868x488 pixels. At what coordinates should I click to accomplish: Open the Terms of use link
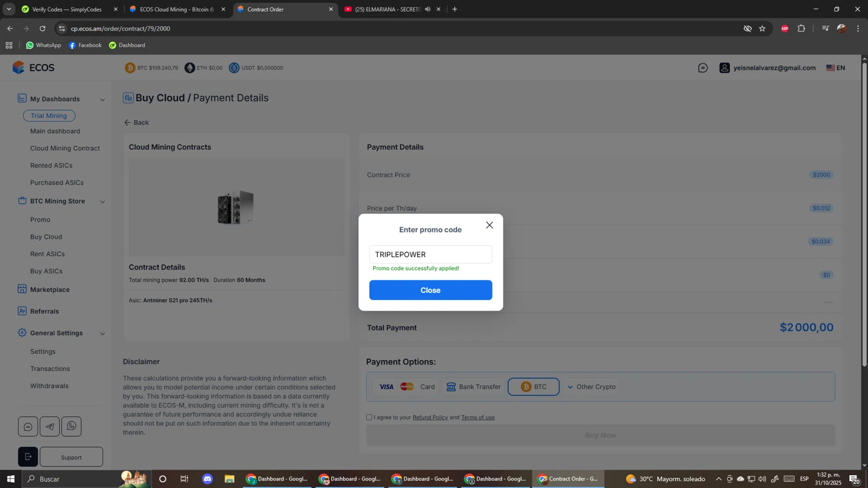click(478, 417)
